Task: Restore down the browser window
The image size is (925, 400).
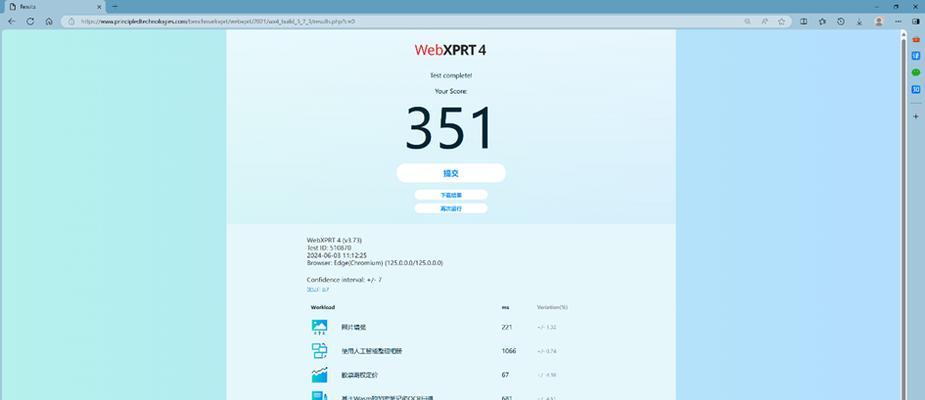Action: tap(896, 6)
